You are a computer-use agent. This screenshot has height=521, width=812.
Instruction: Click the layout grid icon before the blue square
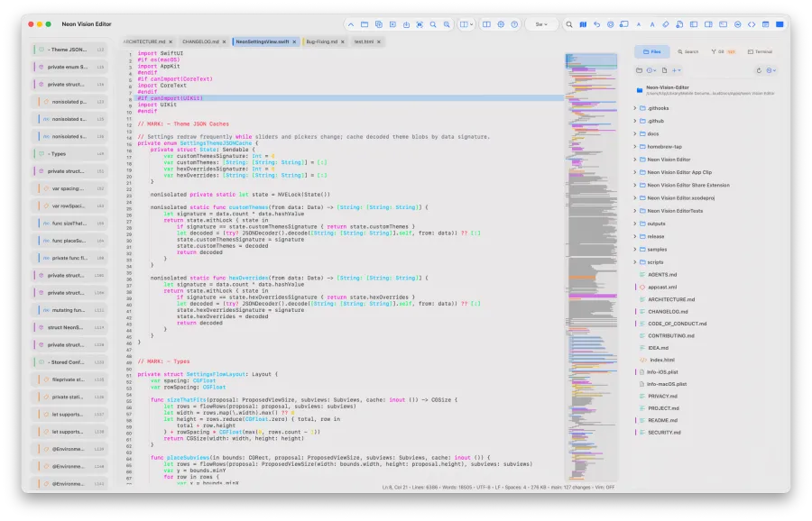(765, 24)
